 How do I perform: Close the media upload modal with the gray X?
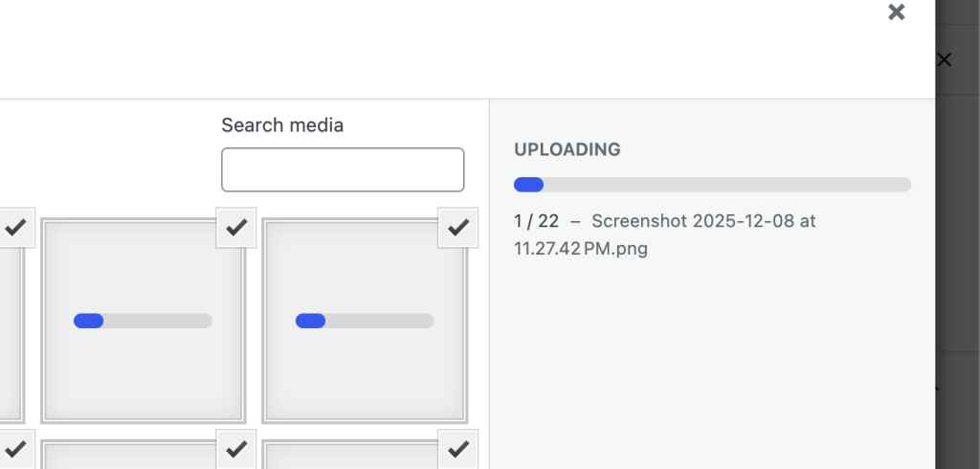[x=896, y=12]
